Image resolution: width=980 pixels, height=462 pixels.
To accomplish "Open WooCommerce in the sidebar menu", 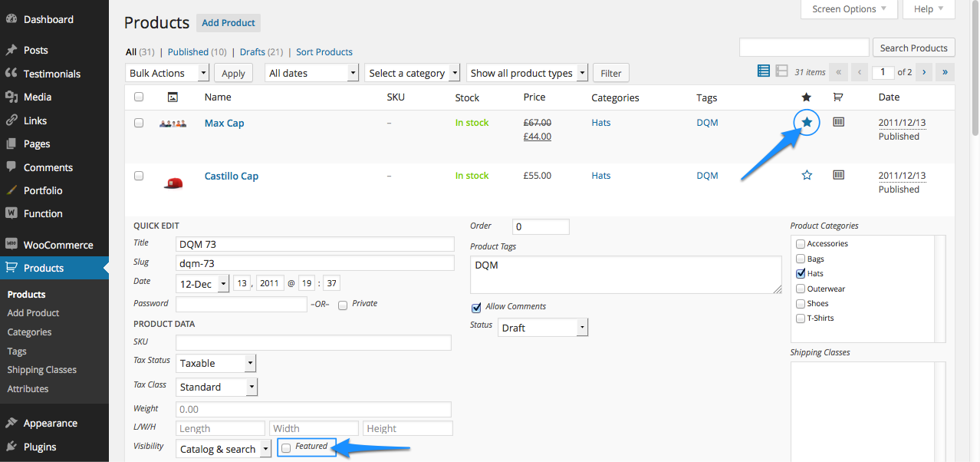I will (x=58, y=245).
